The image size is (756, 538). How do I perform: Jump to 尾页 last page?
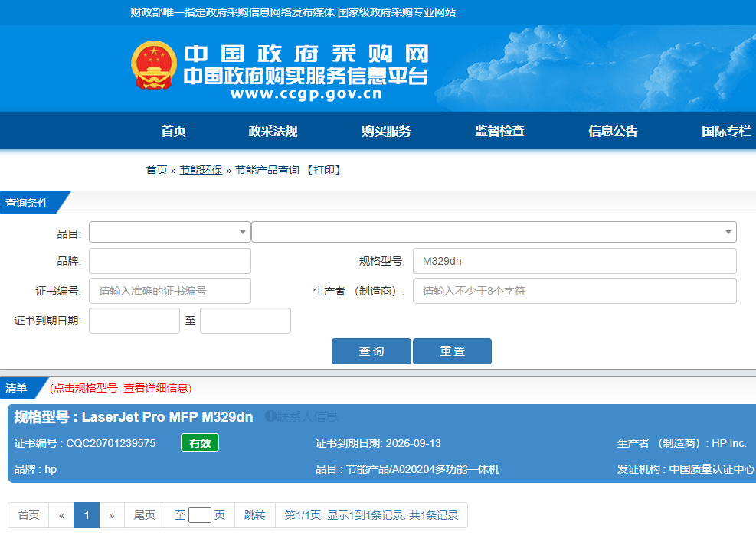click(x=145, y=515)
